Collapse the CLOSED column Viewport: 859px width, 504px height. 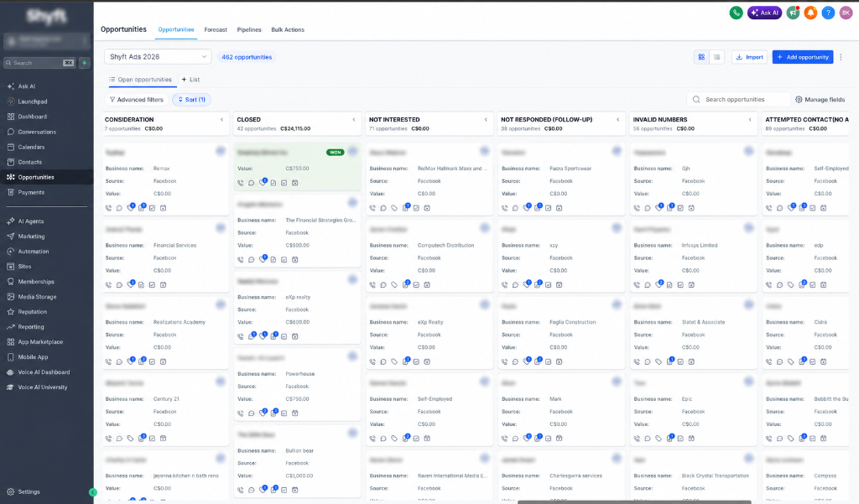(354, 119)
